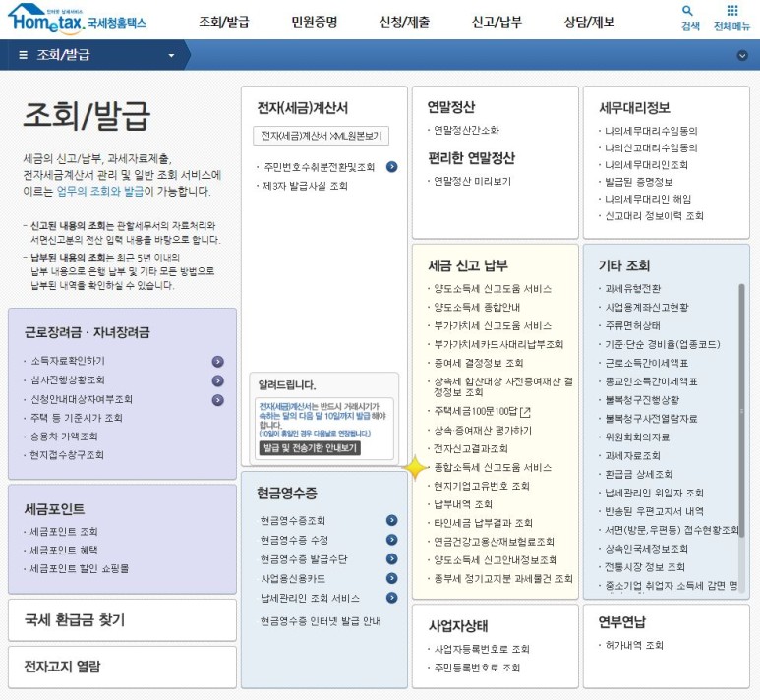Click the arrow icon next to 현금영수증조회

point(391,521)
